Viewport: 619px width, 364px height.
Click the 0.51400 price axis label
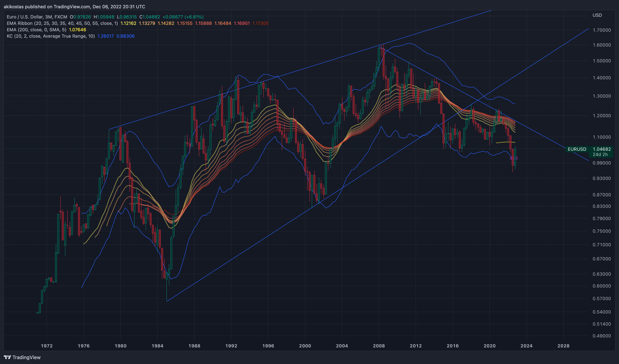(x=602, y=324)
